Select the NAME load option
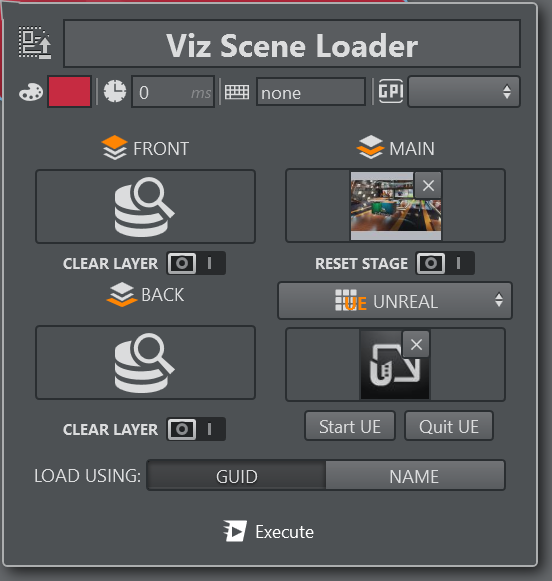 (415, 476)
